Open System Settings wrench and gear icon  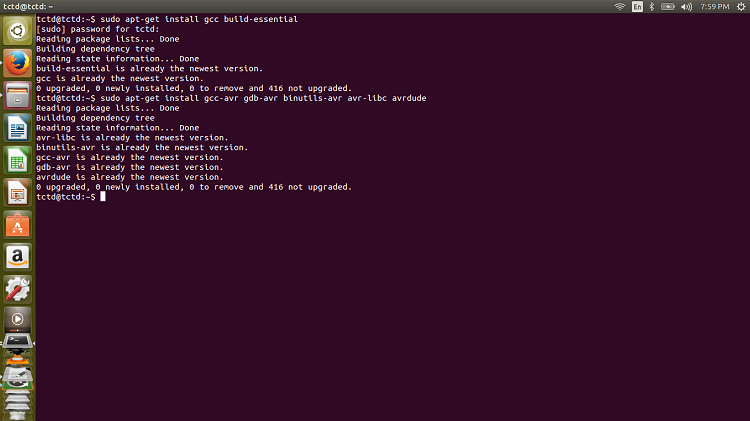tap(17, 289)
